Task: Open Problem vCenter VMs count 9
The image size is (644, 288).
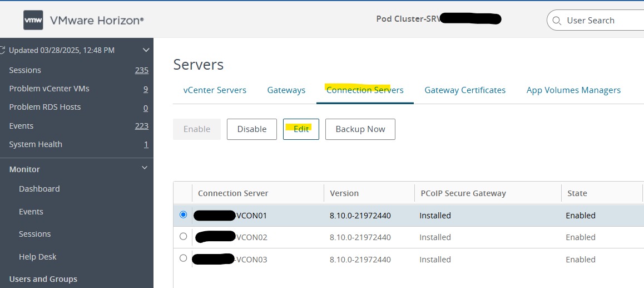Action: pos(145,89)
